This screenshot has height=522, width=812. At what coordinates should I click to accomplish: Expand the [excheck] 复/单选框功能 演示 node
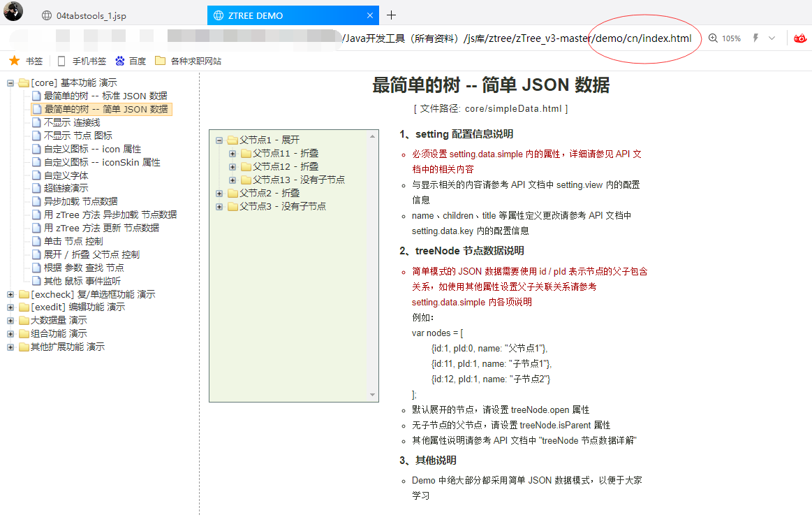[10, 294]
